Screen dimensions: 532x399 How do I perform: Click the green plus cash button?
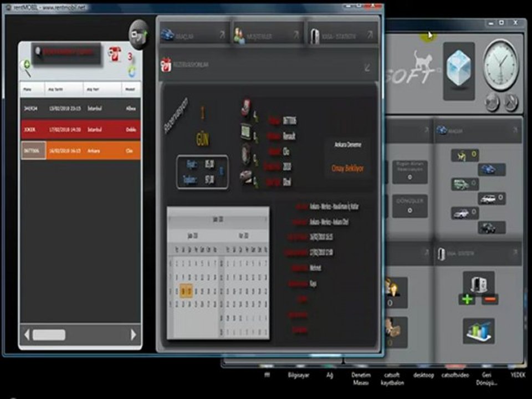(x=467, y=299)
